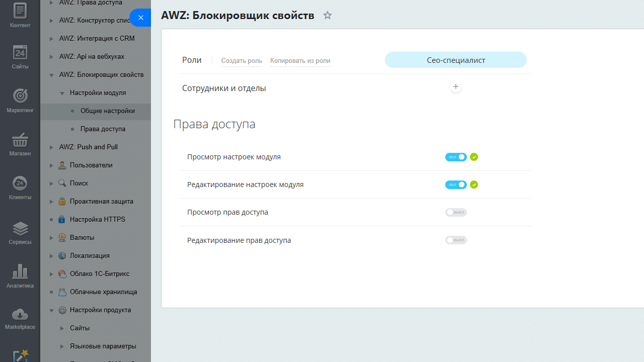Click Создать роль link

click(x=242, y=61)
